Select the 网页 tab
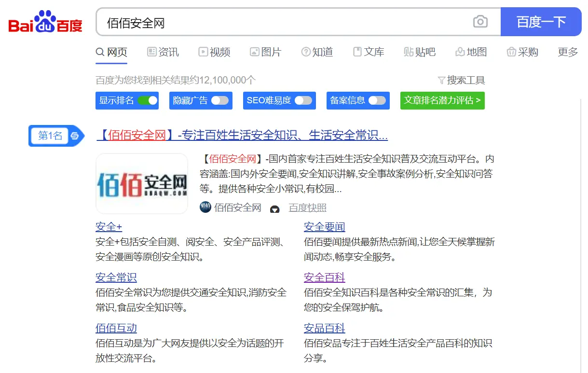The height and width of the screenshot is (373, 588). 111,52
